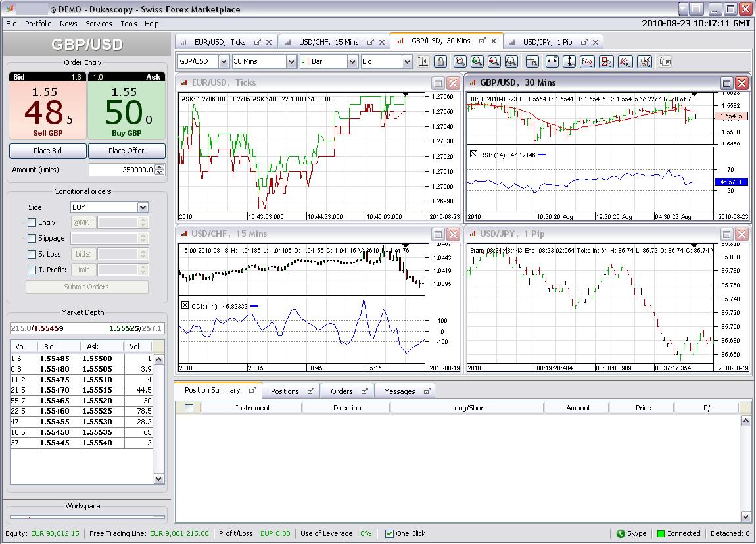Click Market Depth scrollbar down arrow
756x544 pixels.
[x=158, y=478]
